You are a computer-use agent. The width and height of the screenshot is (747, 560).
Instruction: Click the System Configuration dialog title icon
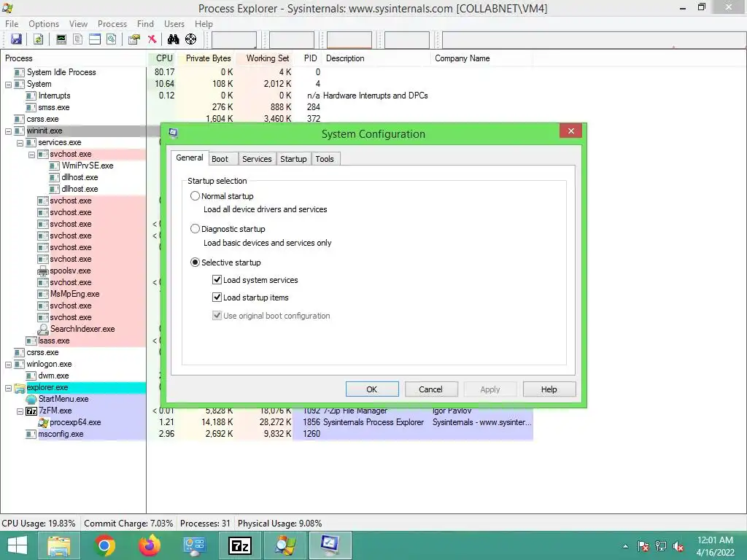point(173,133)
